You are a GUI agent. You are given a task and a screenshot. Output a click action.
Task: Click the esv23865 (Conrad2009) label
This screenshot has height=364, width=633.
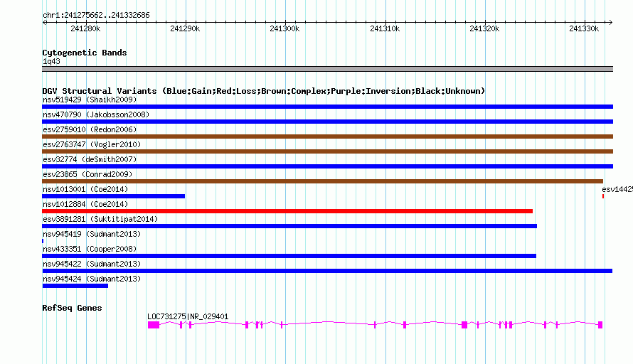click(x=87, y=174)
